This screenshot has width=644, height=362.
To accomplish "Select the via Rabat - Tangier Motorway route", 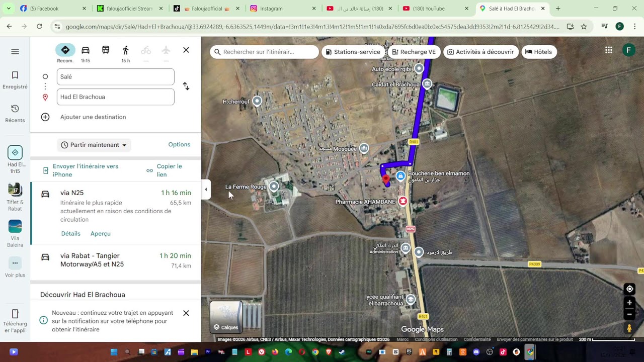I will [x=116, y=260].
